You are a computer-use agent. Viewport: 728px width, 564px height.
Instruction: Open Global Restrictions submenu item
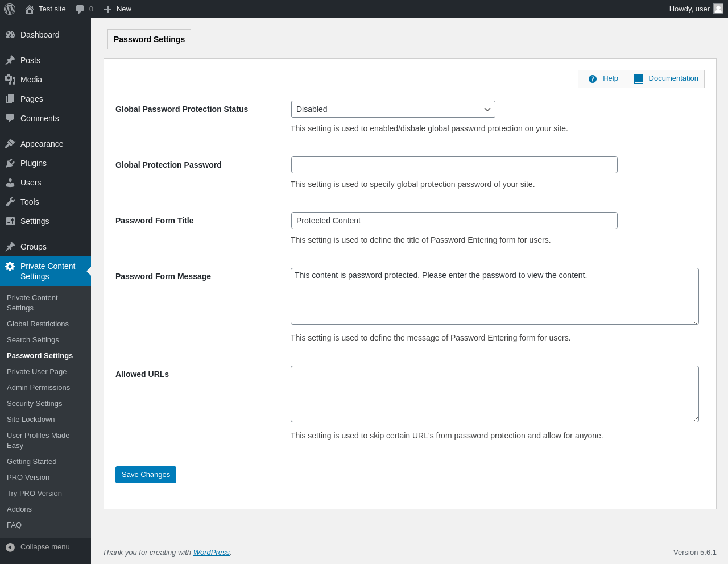coord(38,324)
